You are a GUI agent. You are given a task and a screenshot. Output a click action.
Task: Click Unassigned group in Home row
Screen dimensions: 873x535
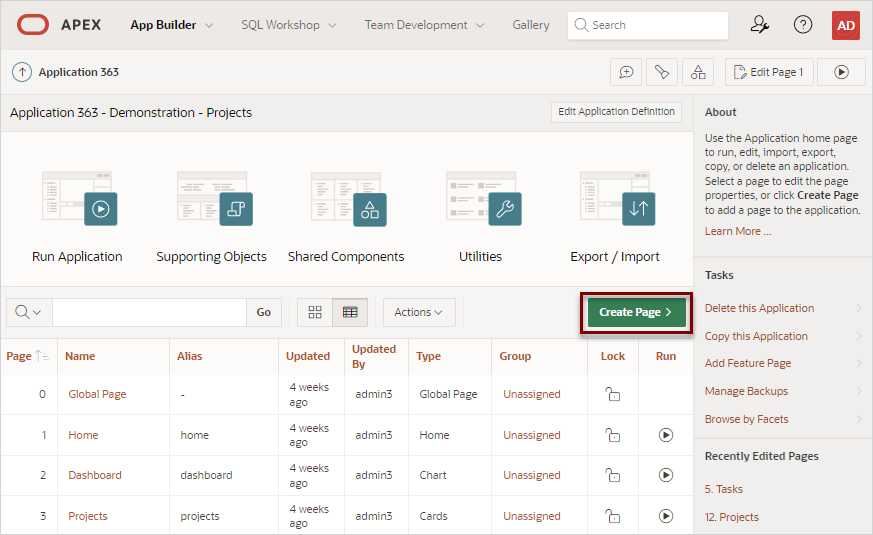click(x=532, y=435)
